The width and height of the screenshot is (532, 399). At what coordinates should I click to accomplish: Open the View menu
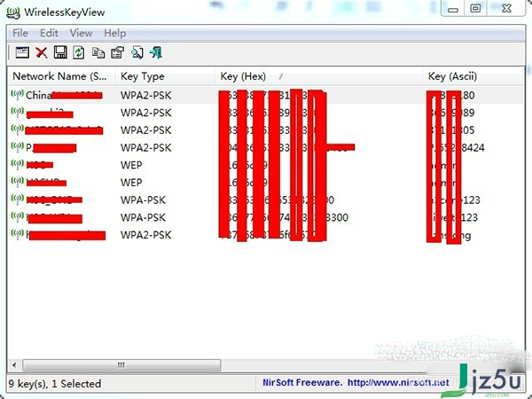[x=81, y=33]
